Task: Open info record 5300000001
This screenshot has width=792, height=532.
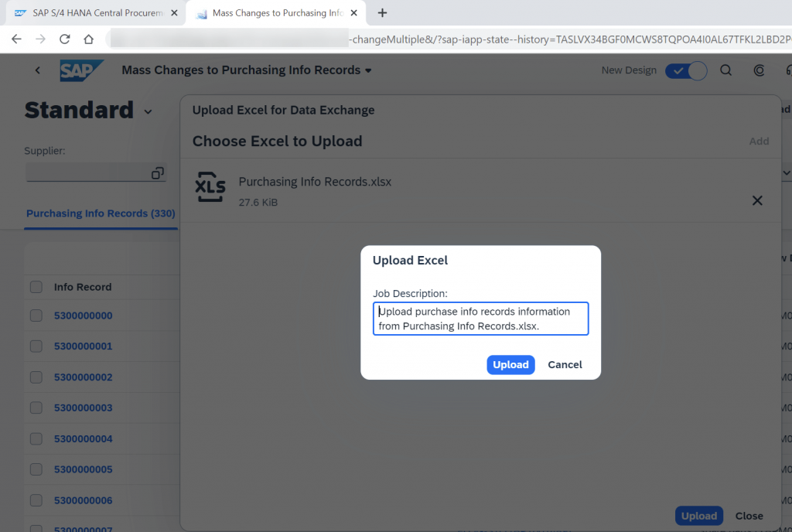Action: [x=84, y=346]
